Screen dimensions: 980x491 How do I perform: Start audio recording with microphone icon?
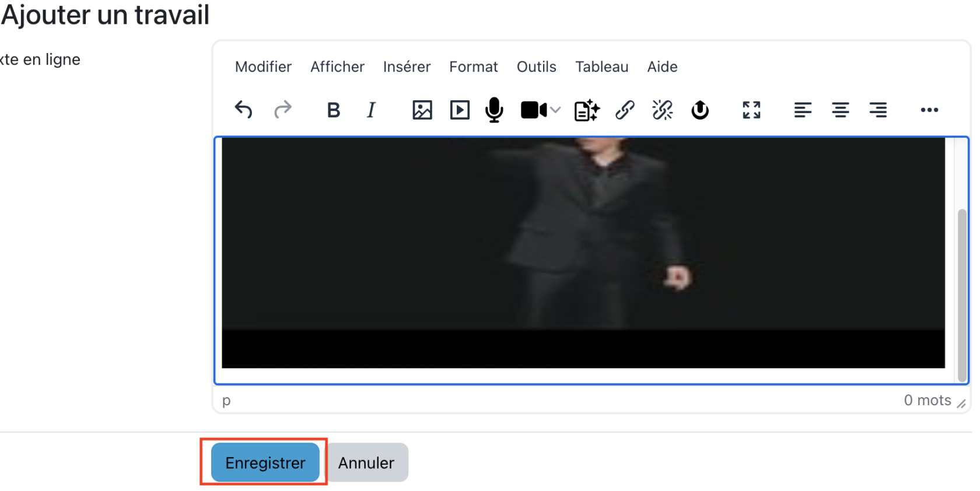tap(494, 110)
